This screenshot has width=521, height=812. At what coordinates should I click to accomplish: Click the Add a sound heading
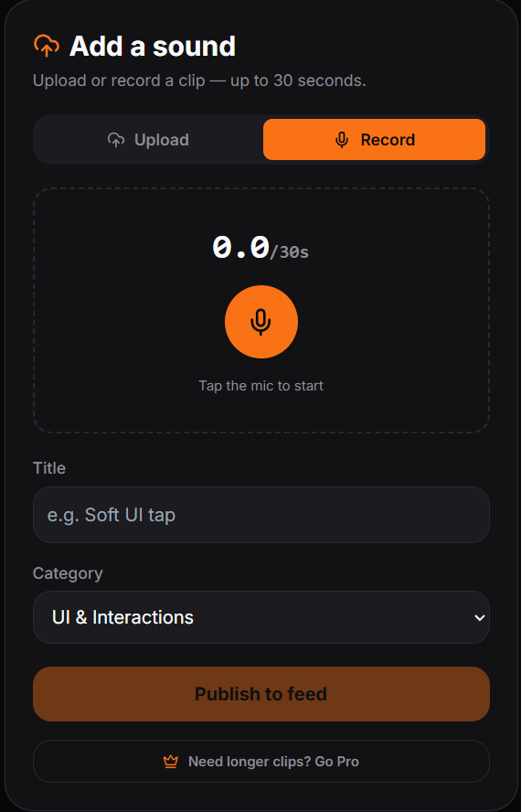[153, 46]
